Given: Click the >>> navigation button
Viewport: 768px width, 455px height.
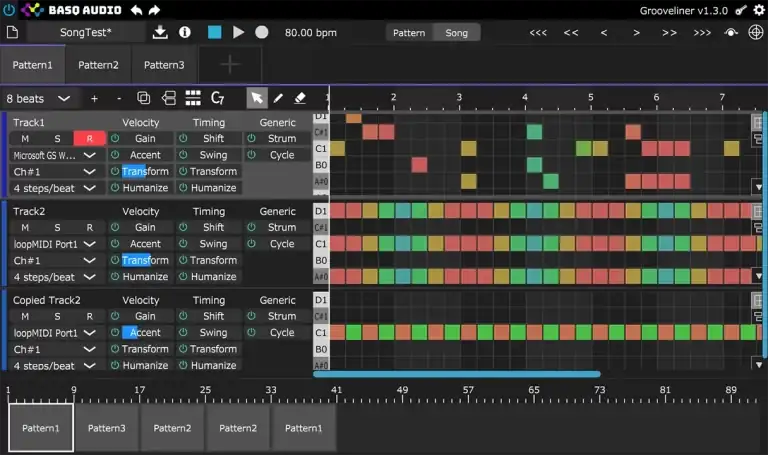Looking at the screenshot, I should tap(702, 33).
